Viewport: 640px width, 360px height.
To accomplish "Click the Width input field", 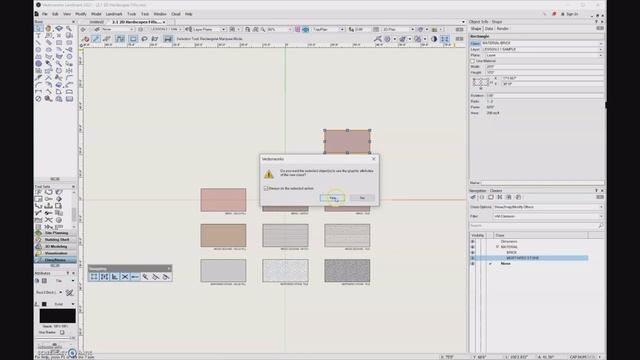I will 544,67.
